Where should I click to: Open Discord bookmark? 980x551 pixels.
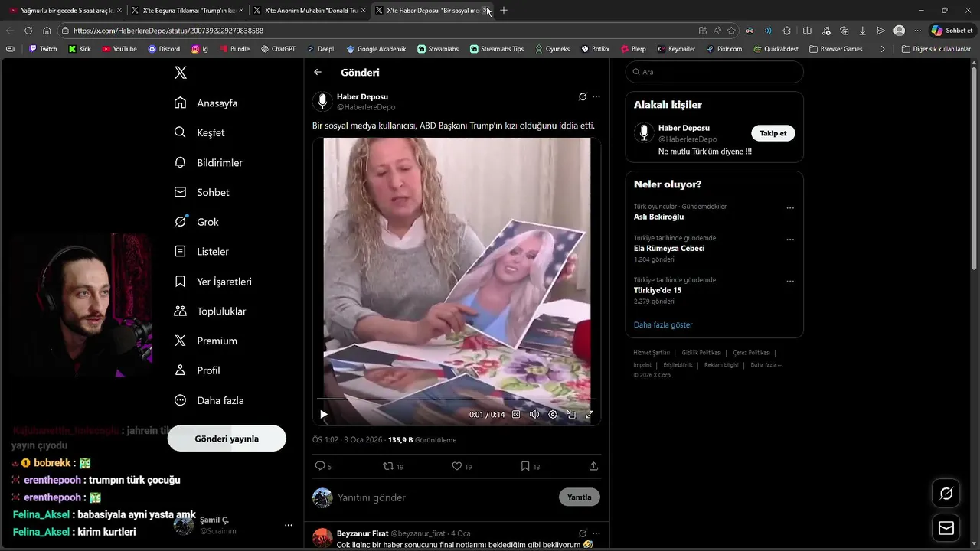pyautogui.click(x=164, y=49)
